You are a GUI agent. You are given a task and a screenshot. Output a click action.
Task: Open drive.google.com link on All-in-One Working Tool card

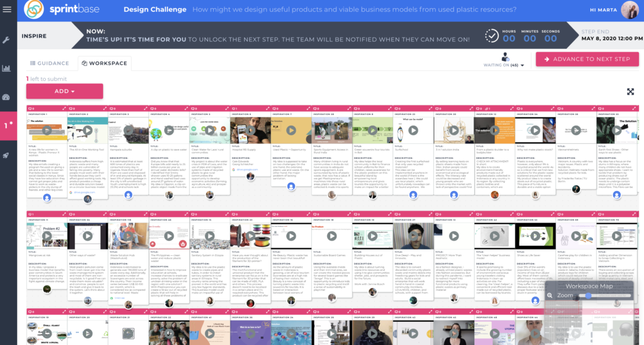pos(84,192)
